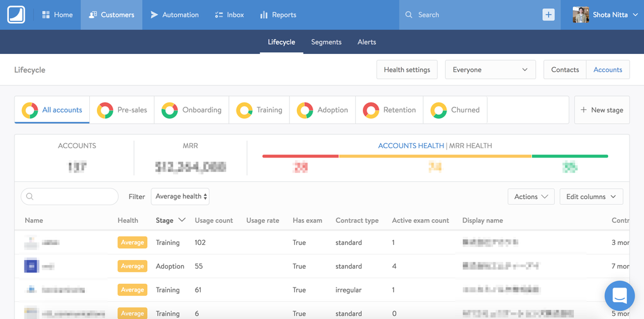Select the Pre-sales stage tab
Viewport: 644px width, 319px height.
(x=122, y=110)
